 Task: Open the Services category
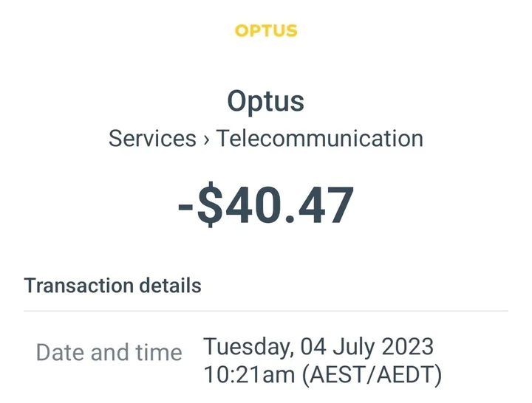coord(152,139)
